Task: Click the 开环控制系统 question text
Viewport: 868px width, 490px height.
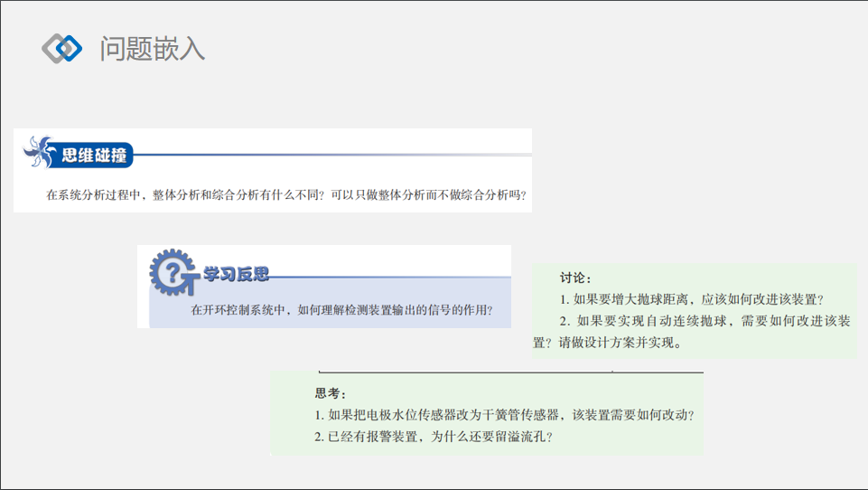Action: point(341,310)
